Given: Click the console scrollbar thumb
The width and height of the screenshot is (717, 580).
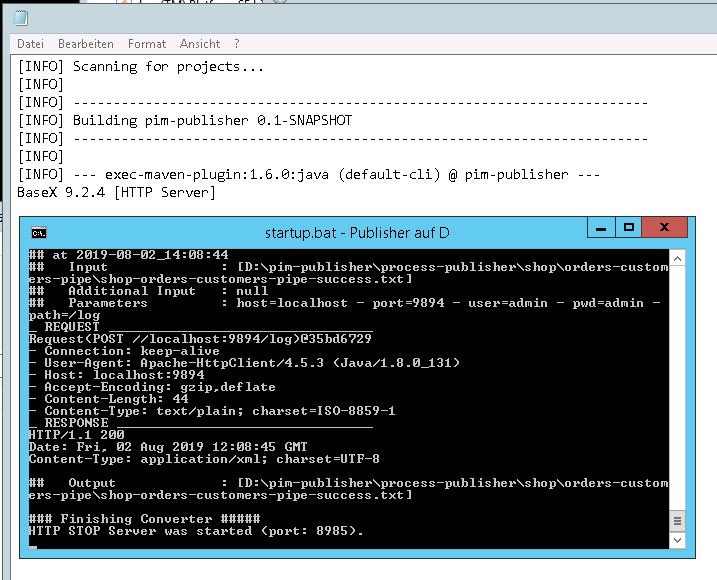Looking at the screenshot, I should pos(678,521).
